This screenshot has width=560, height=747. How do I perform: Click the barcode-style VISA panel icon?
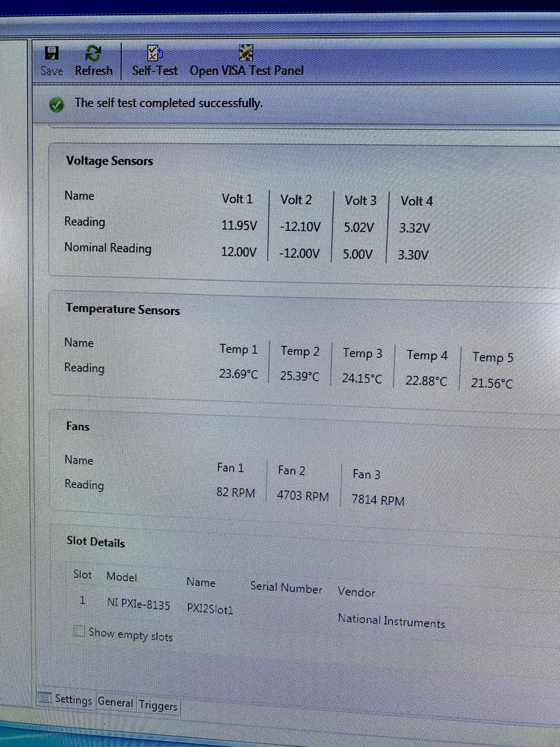[246, 51]
